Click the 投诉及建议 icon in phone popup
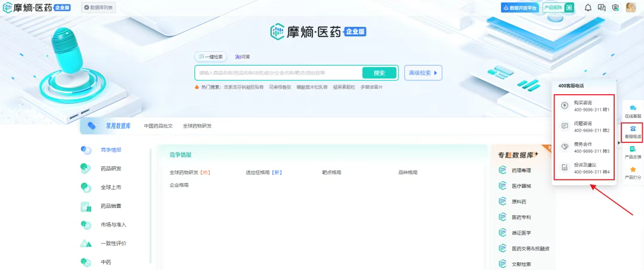The image size is (644, 270). tap(565, 167)
